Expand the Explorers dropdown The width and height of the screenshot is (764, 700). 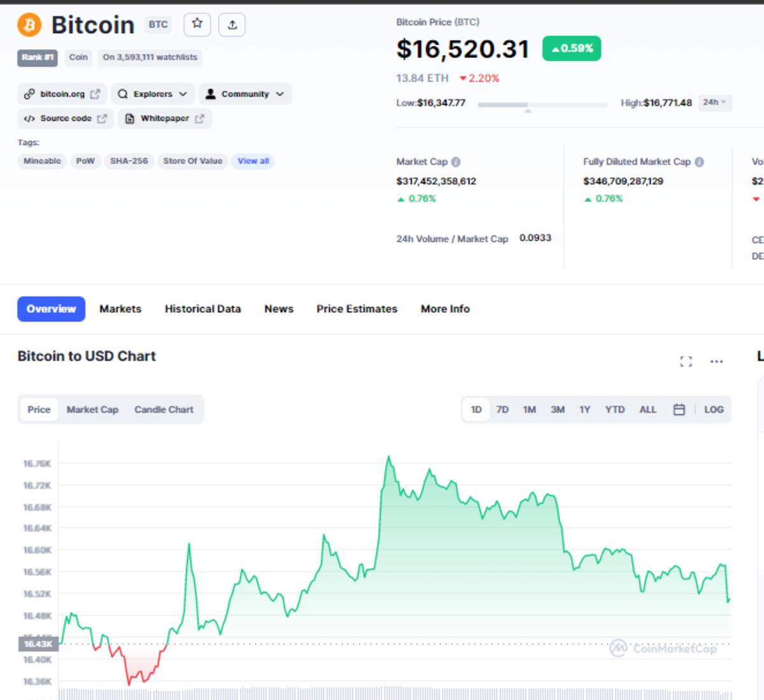pos(153,94)
